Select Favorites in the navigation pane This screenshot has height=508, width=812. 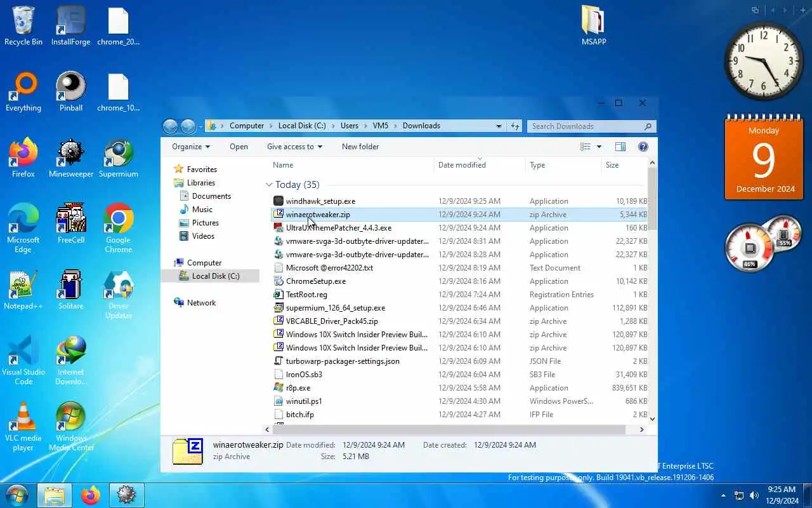(202, 170)
